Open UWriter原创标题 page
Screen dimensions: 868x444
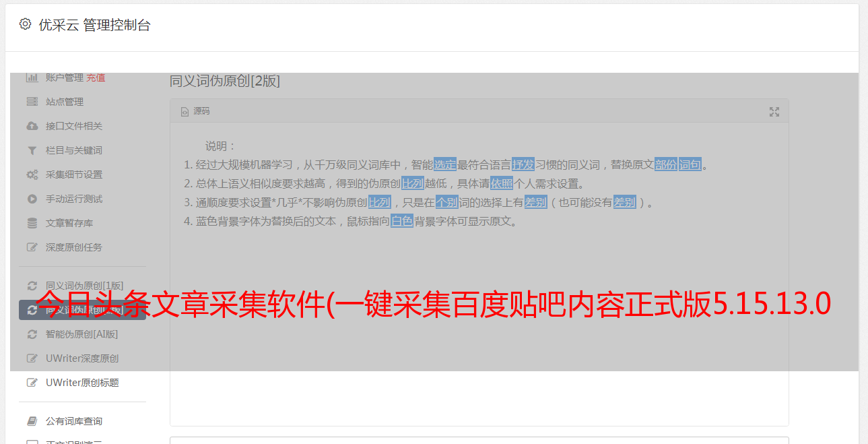coord(82,383)
